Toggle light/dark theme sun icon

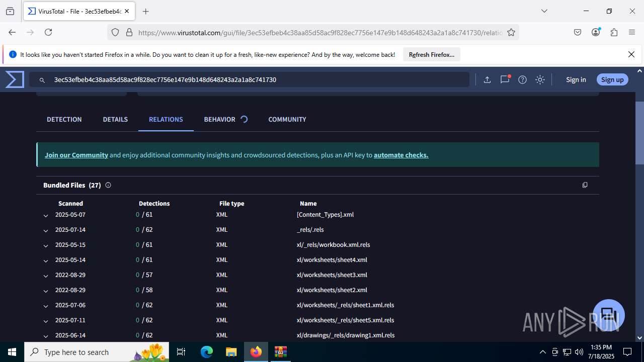[540, 79]
